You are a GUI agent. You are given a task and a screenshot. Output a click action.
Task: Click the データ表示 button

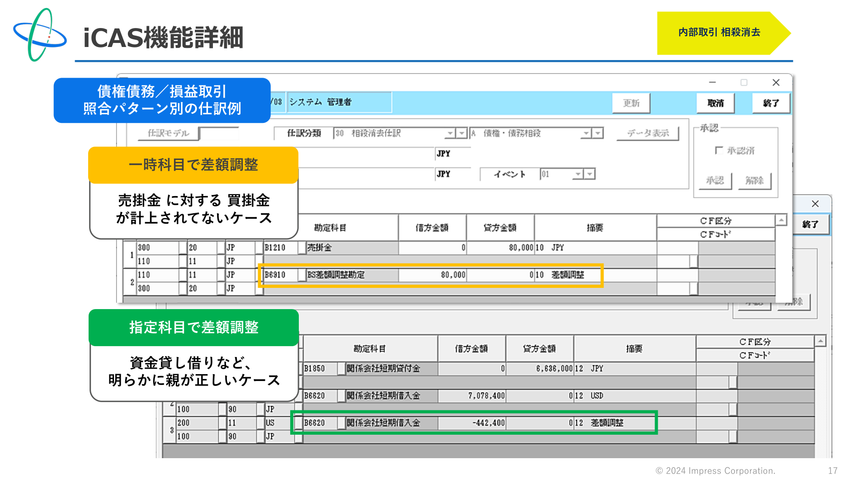(x=648, y=133)
